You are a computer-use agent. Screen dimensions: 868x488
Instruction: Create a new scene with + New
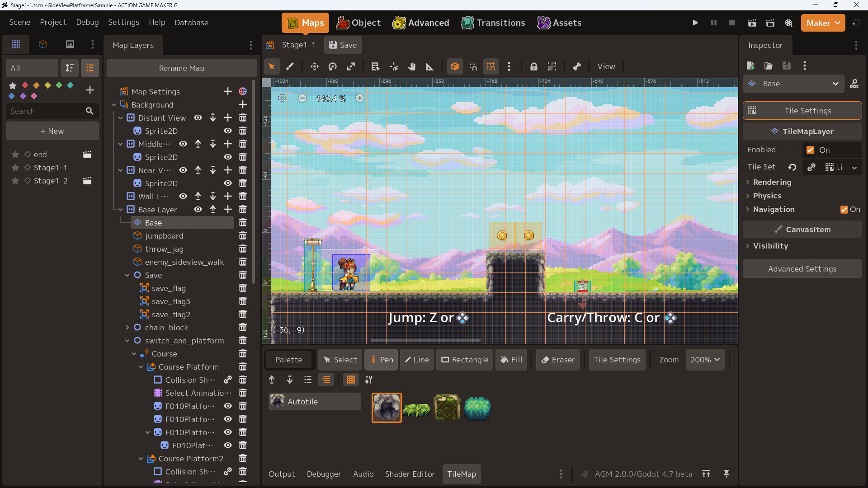pyautogui.click(x=52, y=131)
